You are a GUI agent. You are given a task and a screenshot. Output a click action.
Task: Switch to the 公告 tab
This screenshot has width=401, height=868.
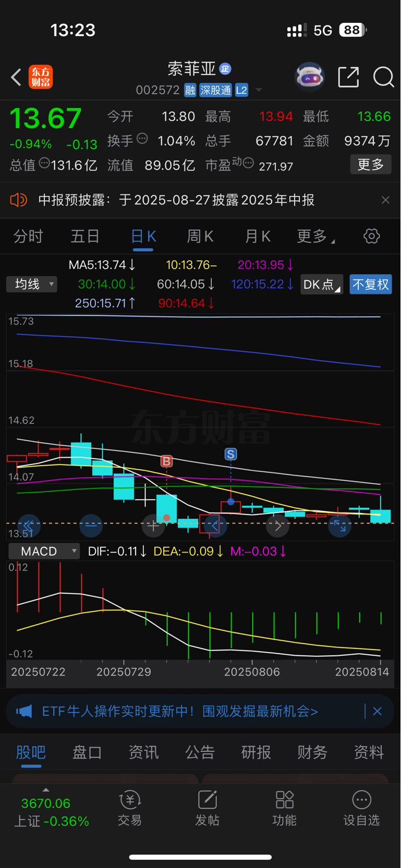click(200, 752)
